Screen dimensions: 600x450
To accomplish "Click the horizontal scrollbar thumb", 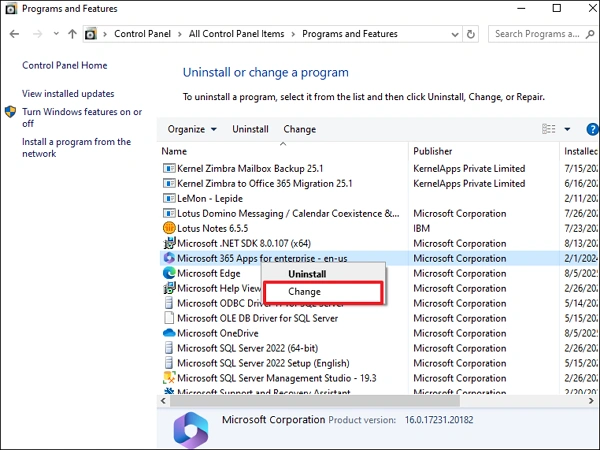I will (315, 401).
